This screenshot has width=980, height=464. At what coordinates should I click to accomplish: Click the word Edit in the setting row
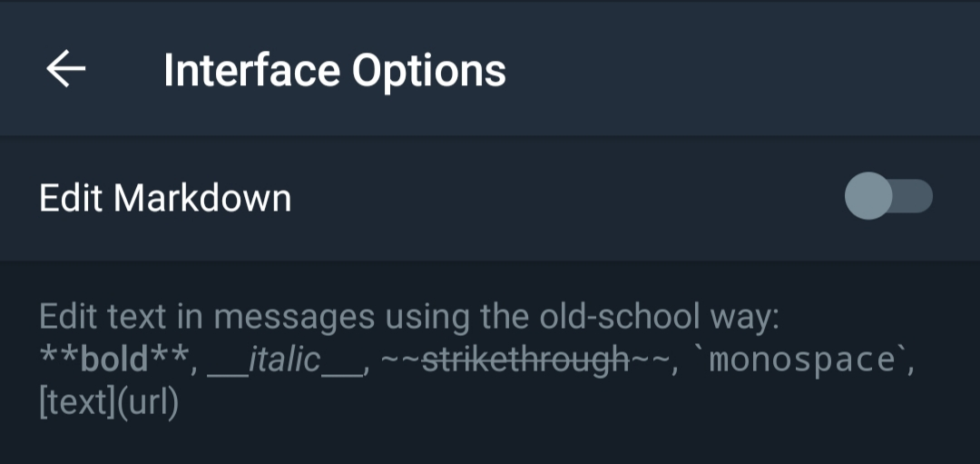click(72, 198)
